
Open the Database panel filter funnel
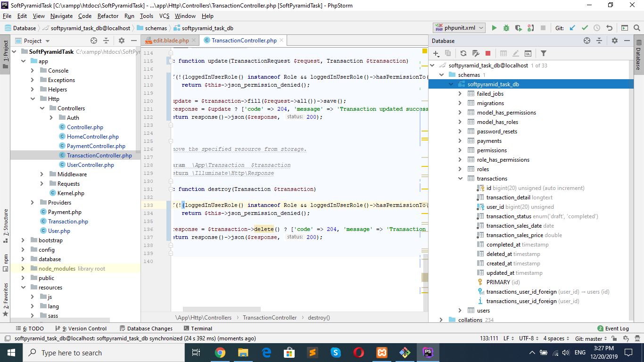point(544,53)
